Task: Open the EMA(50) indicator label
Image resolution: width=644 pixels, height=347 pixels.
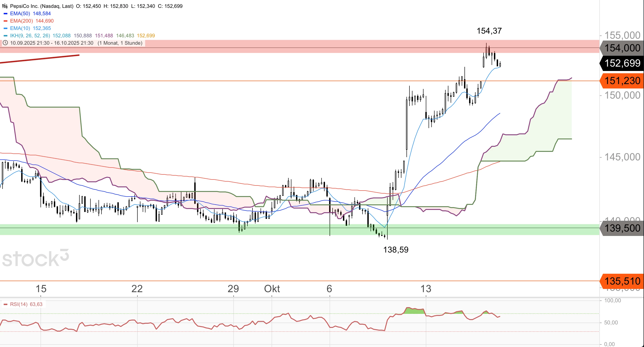Action: (x=20, y=14)
